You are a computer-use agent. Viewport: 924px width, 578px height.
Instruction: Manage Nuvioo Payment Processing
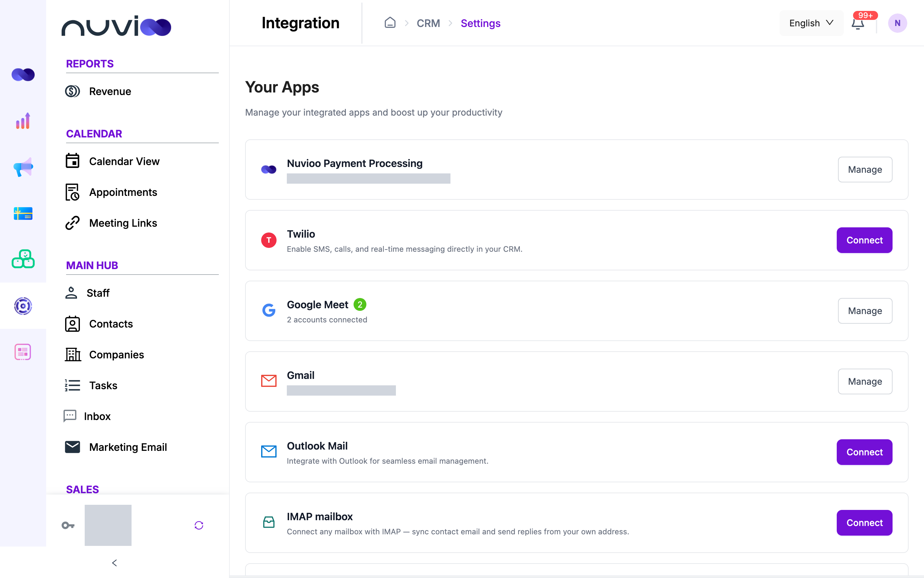click(x=865, y=169)
